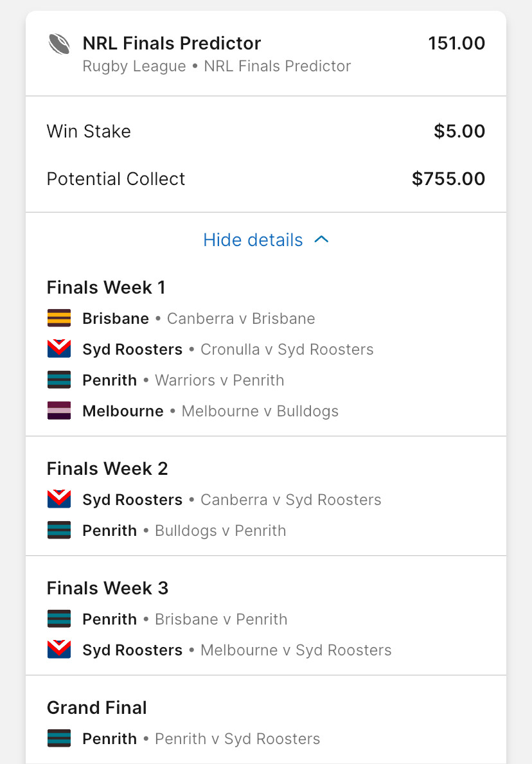This screenshot has height=764, width=532.
Task: Click Penrith jersey icon in Grand Final
Action: pos(59,739)
